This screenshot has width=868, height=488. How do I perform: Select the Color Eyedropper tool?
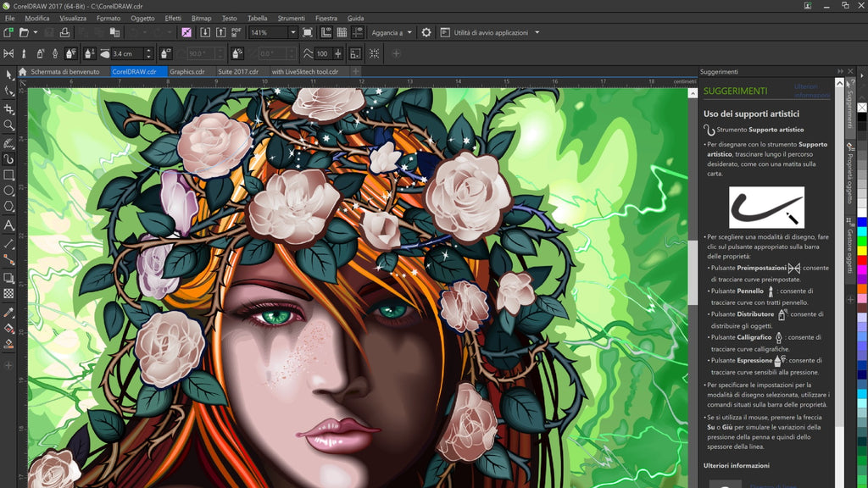point(8,313)
